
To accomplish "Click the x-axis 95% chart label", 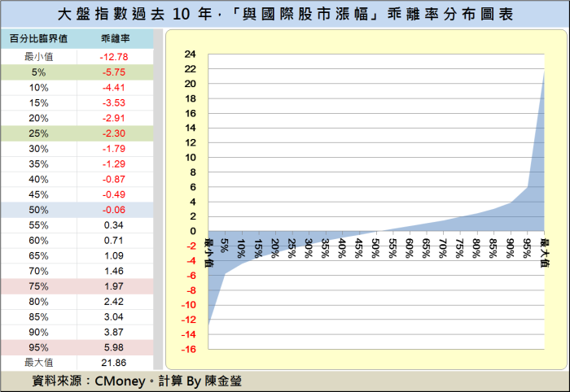I will (527, 248).
